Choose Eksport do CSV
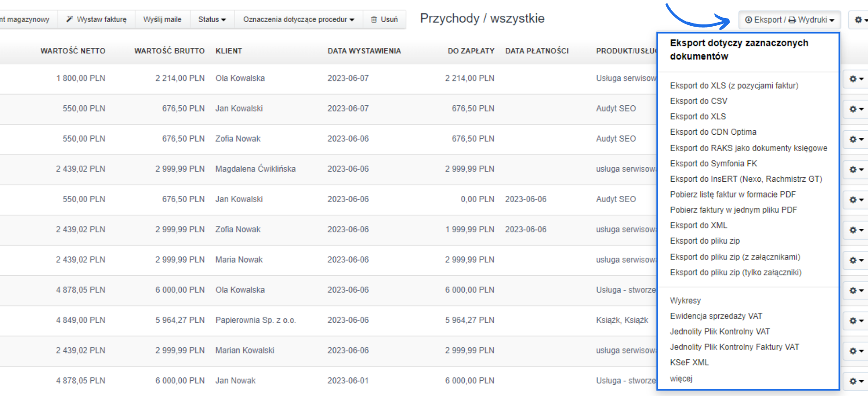This screenshot has width=868, height=396. coord(698,101)
